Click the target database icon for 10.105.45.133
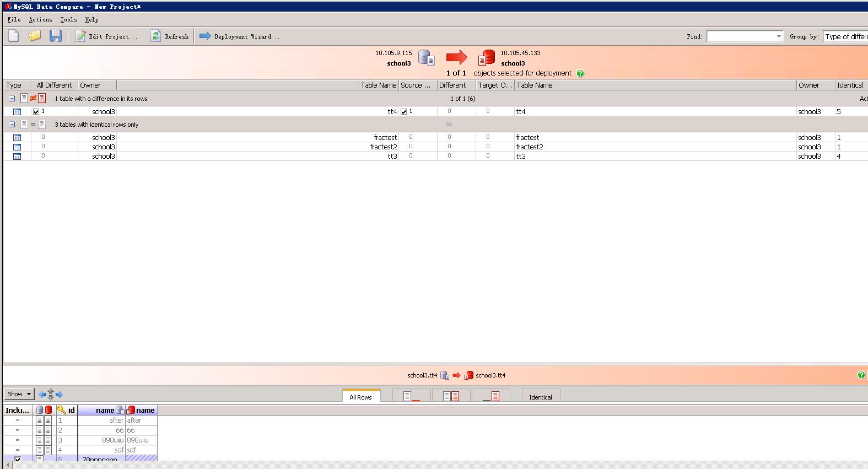Viewport: 868px width, 469px height. (x=487, y=57)
